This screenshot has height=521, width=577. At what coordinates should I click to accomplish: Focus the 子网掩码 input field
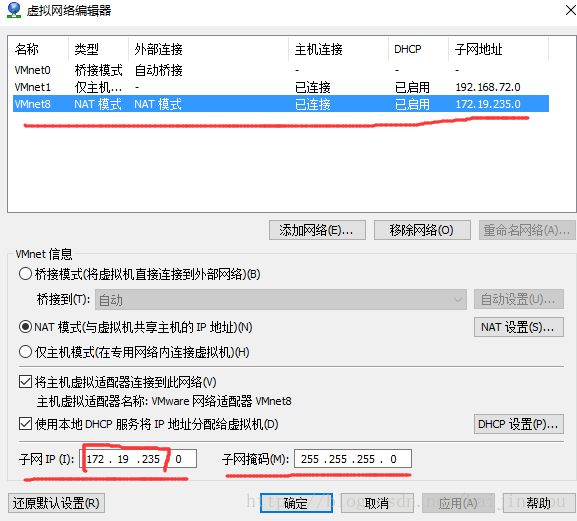coord(353,458)
